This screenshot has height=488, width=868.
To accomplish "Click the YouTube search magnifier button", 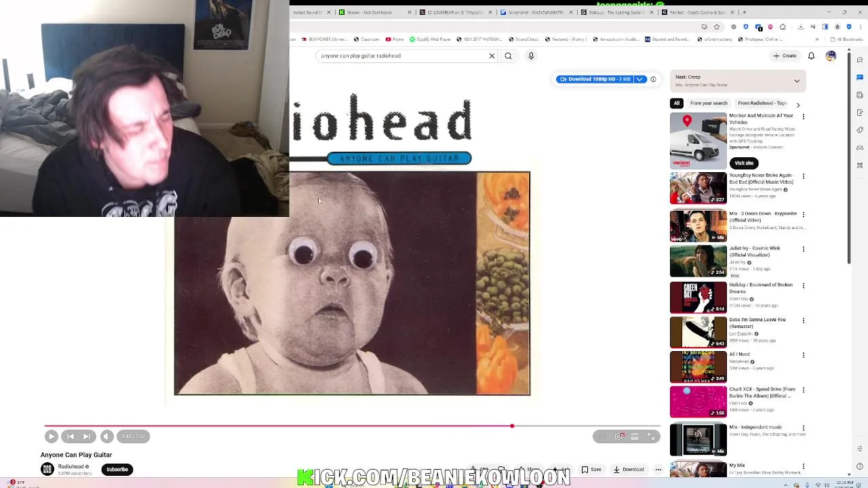I will pyautogui.click(x=508, y=56).
